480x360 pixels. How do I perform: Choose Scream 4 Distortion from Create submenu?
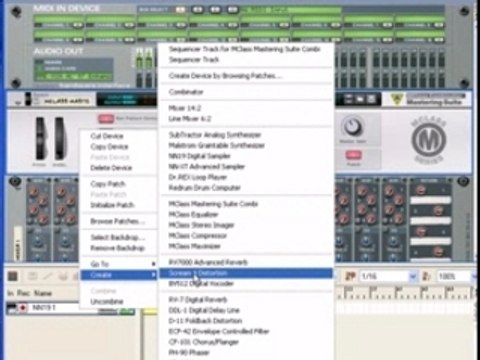click(x=246, y=273)
